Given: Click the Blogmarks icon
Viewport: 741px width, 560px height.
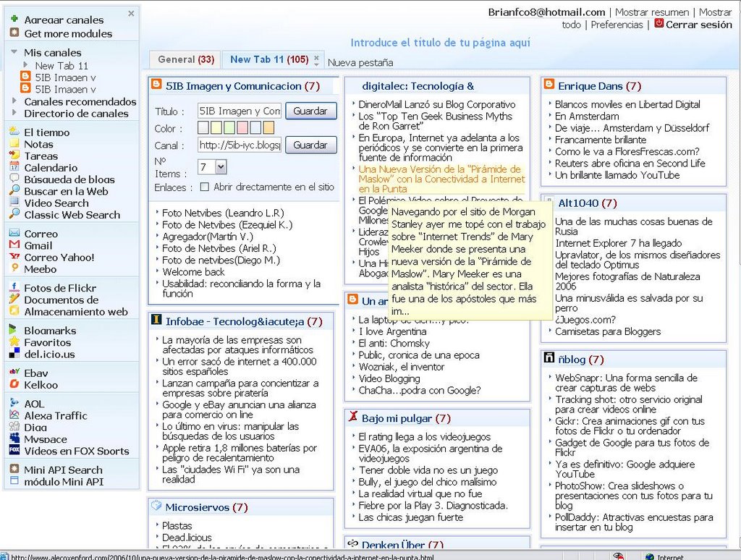Looking at the screenshot, I should point(13,329).
